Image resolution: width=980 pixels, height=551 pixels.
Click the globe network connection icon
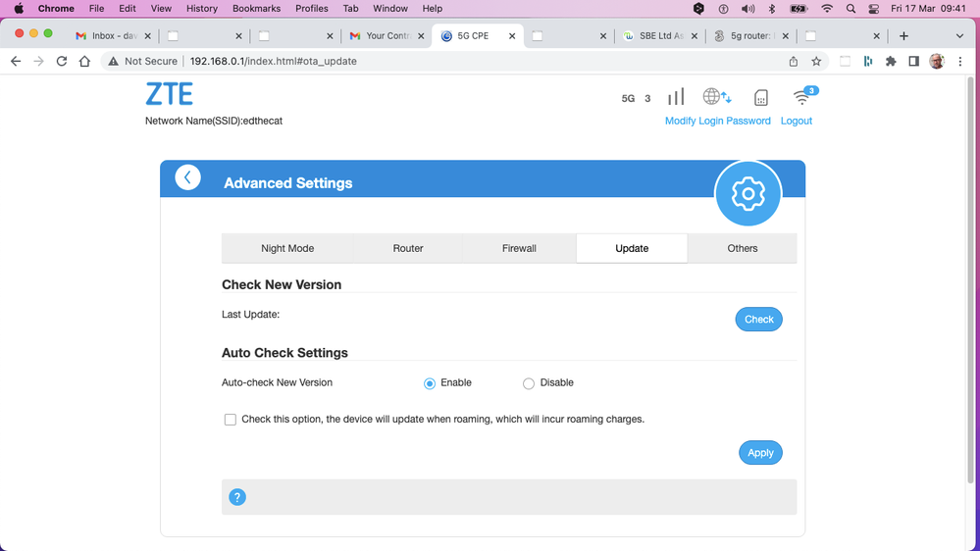716,97
